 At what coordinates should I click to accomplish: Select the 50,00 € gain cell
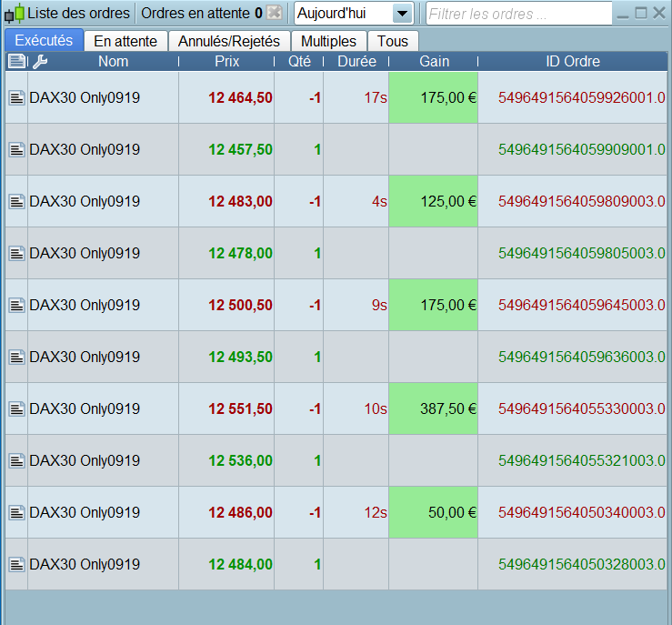pyautogui.click(x=433, y=513)
